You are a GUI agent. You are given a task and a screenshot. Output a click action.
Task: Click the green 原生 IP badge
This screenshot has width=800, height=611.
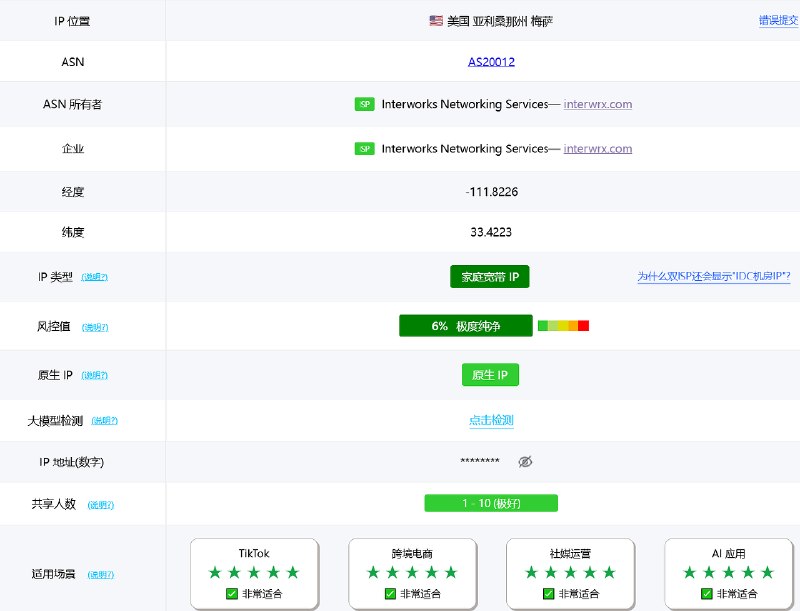point(490,375)
